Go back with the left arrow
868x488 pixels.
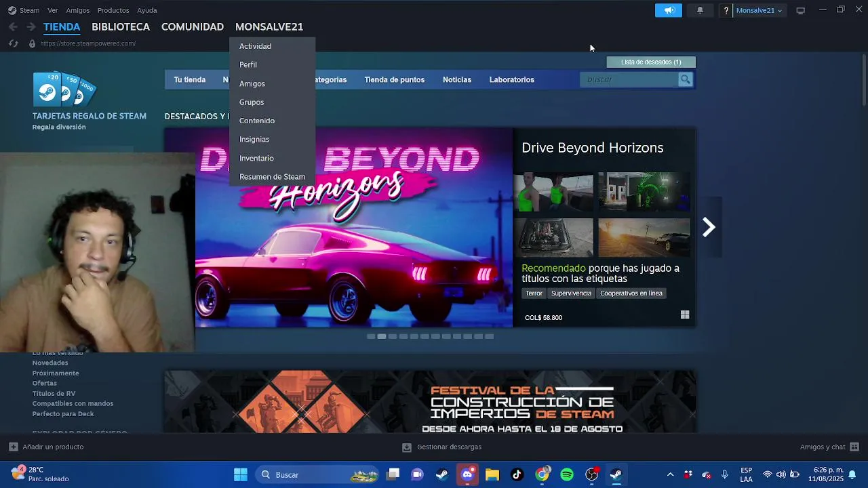point(13,27)
